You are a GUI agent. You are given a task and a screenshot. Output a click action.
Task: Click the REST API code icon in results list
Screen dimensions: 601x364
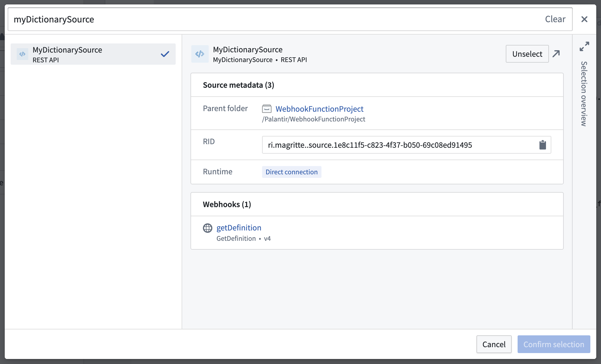tap(22, 54)
